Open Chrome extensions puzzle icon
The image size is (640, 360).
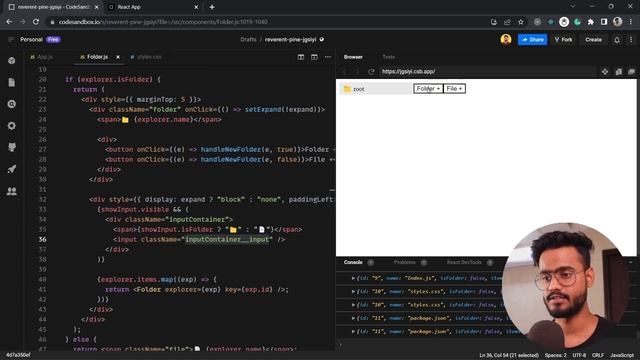590,22
